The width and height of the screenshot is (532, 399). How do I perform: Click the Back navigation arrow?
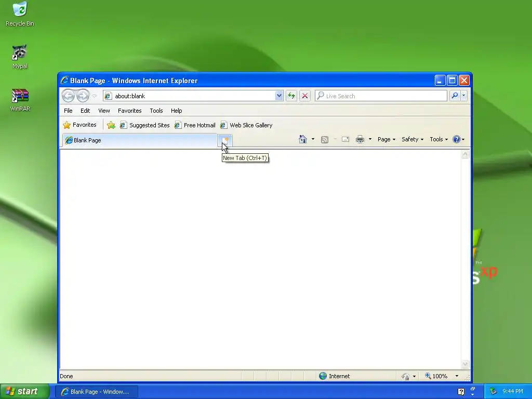[68, 96]
